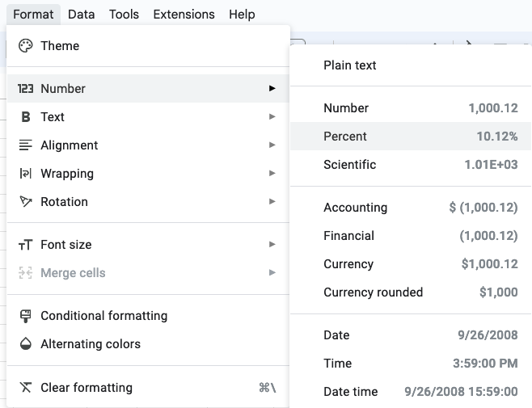The height and width of the screenshot is (408, 532).
Task: Click the Alignment lines icon
Action: 25,145
